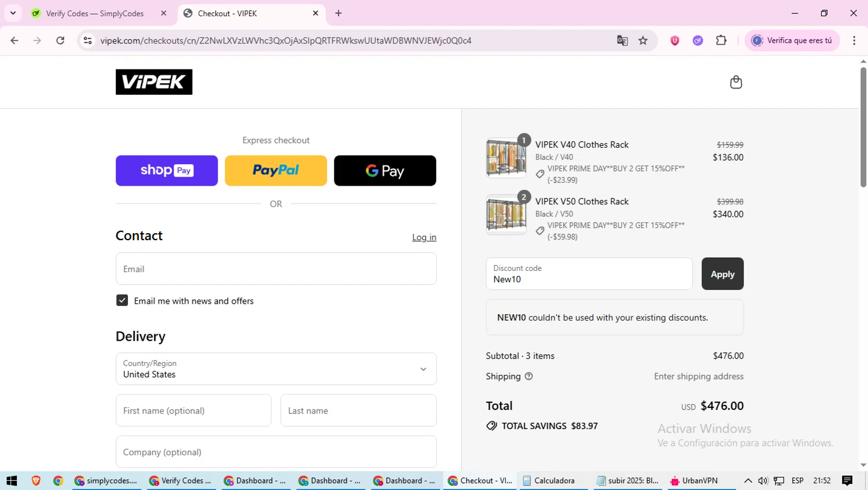Image resolution: width=868 pixels, height=490 pixels.
Task: Pay with PayPal
Action: 276,171
